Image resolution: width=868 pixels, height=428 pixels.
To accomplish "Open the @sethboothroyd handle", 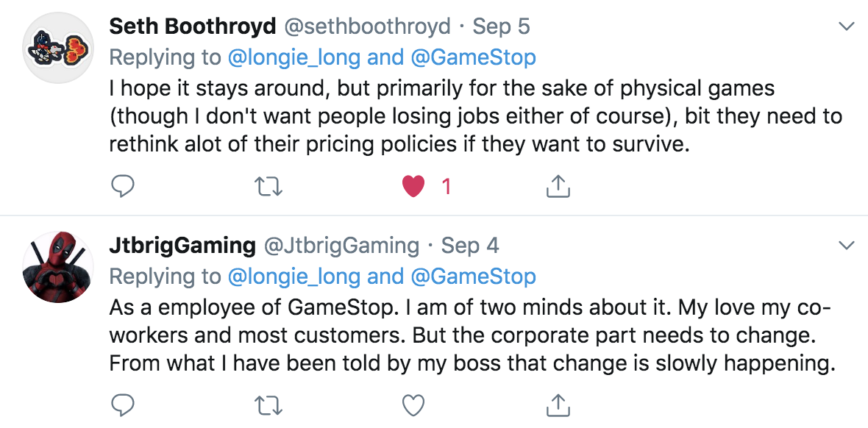I will coord(367,27).
